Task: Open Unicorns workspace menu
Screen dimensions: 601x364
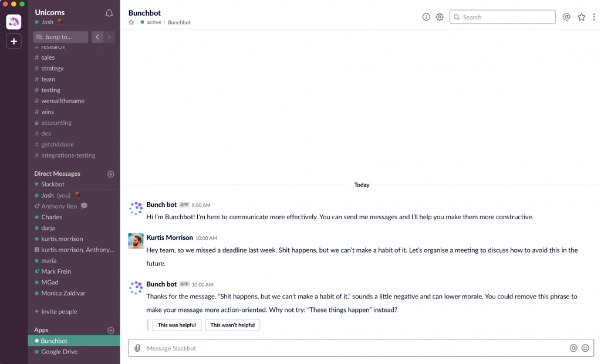Action: coord(50,12)
